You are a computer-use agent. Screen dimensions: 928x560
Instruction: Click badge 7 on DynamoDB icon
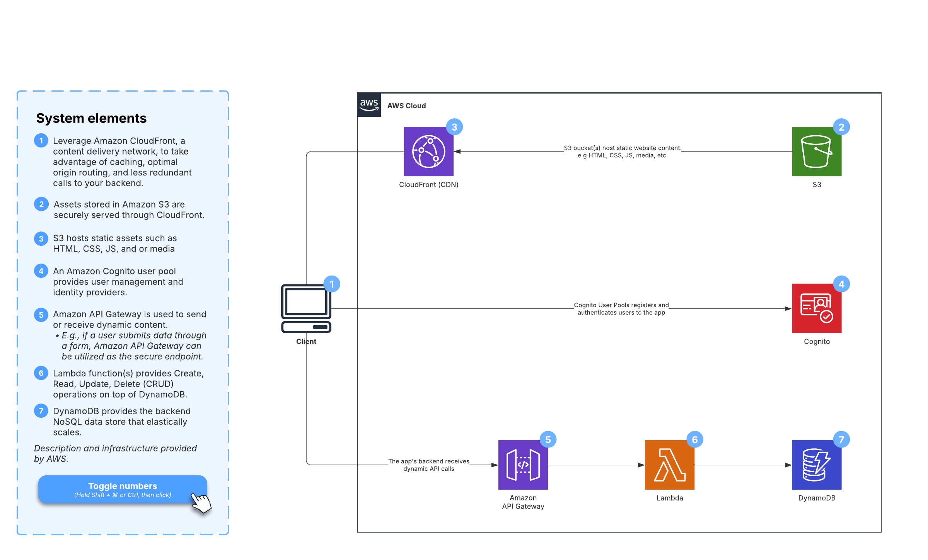pos(841,440)
